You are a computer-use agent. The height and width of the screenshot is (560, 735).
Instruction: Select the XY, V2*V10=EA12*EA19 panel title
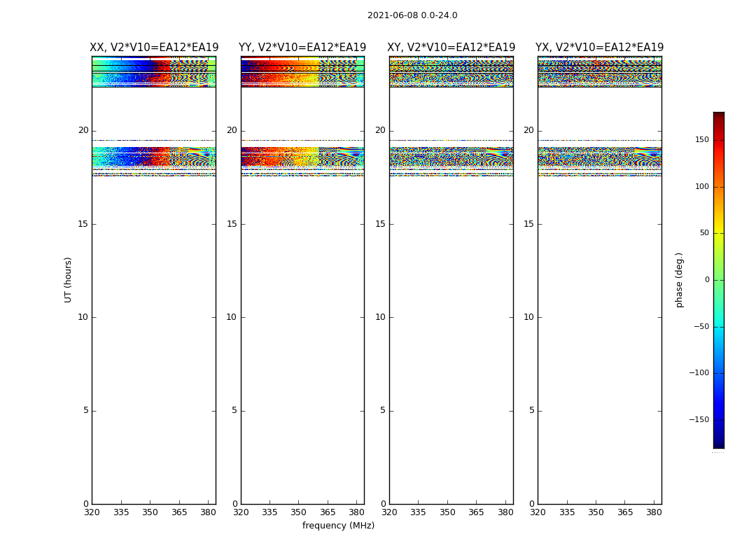451,48
